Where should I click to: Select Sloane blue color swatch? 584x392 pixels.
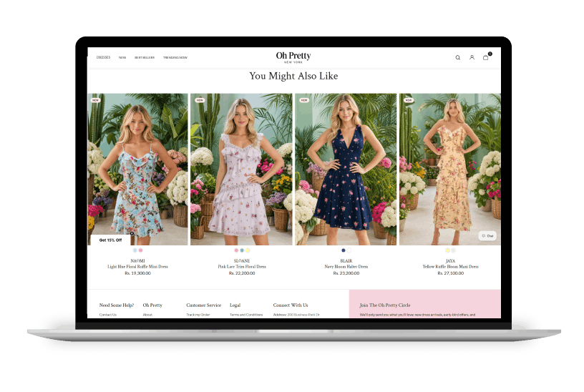tap(242, 250)
